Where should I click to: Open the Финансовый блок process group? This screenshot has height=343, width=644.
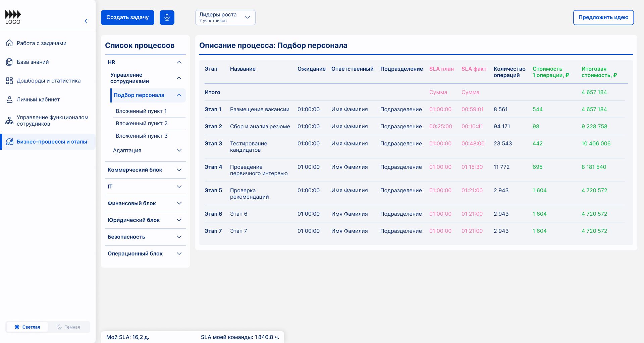[x=145, y=203]
